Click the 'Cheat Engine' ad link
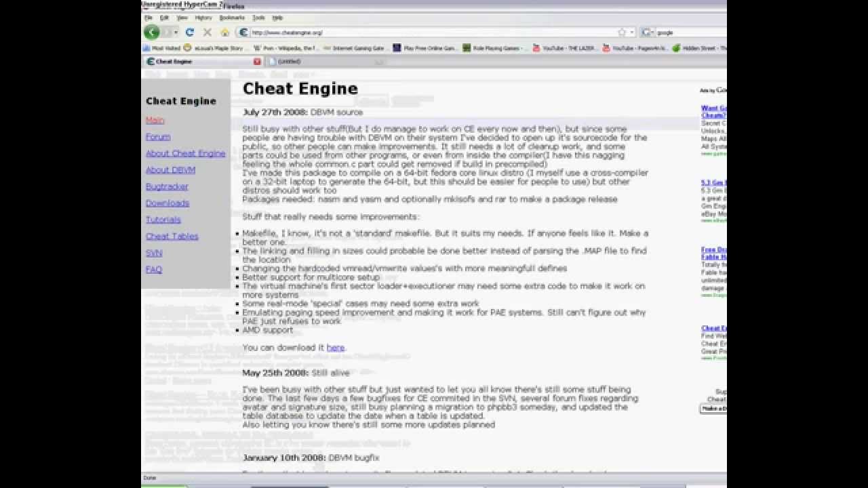The image size is (868, 488). (x=714, y=329)
